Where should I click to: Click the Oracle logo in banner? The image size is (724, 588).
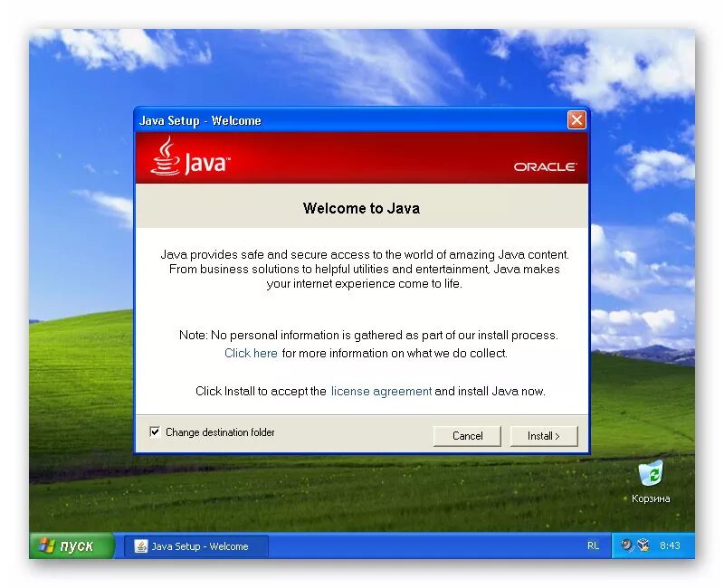point(545,166)
